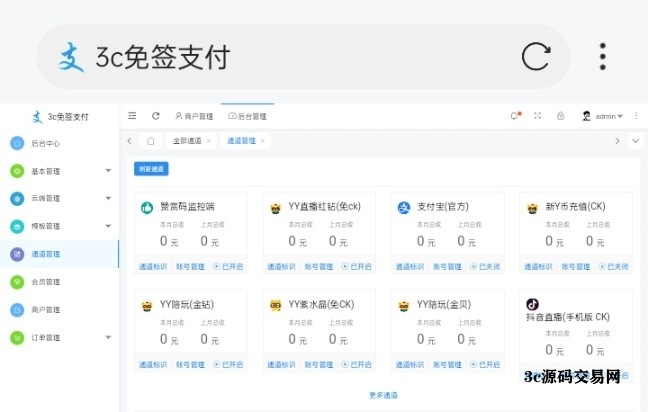Viewport: 648px width, 412px height.
Task: Open 通道标识 for 赞赏码监控端
Action: [153, 267]
